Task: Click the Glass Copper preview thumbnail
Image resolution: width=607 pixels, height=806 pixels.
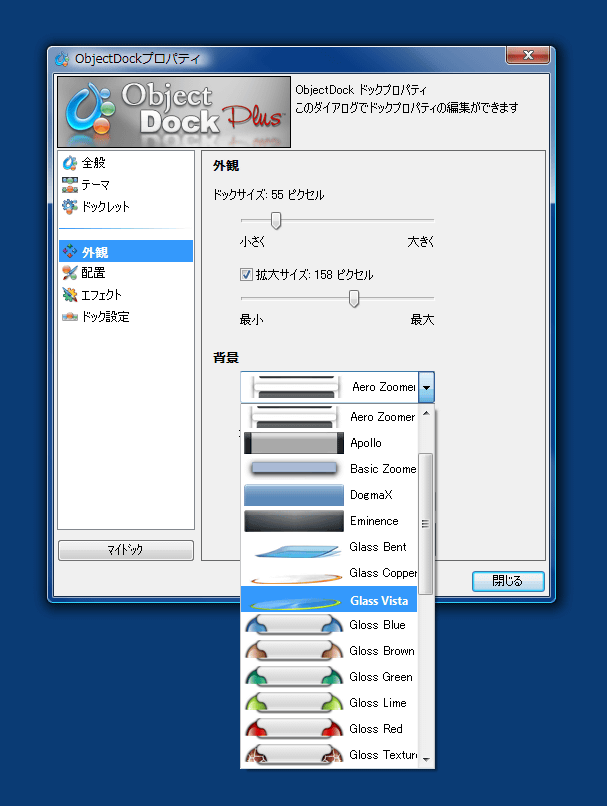Action: coord(296,578)
